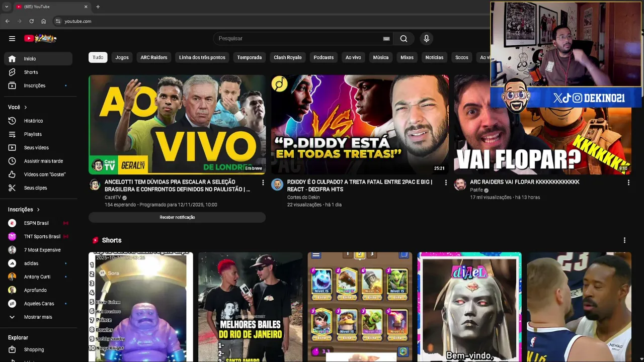Open the hamburger guide menu
Viewport: 644px width, 362px height.
click(x=12, y=38)
